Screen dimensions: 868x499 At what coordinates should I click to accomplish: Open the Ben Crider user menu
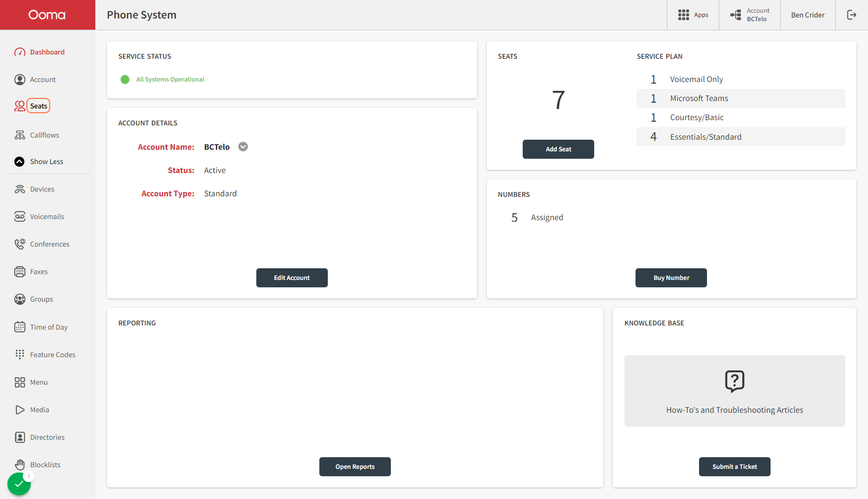(x=808, y=15)
